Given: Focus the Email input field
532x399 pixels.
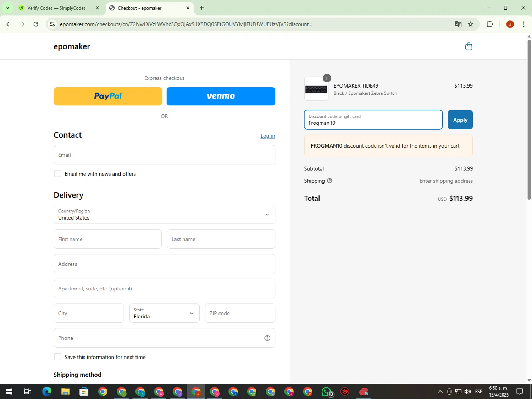Looking at the screenshot, I should point(164,155).
